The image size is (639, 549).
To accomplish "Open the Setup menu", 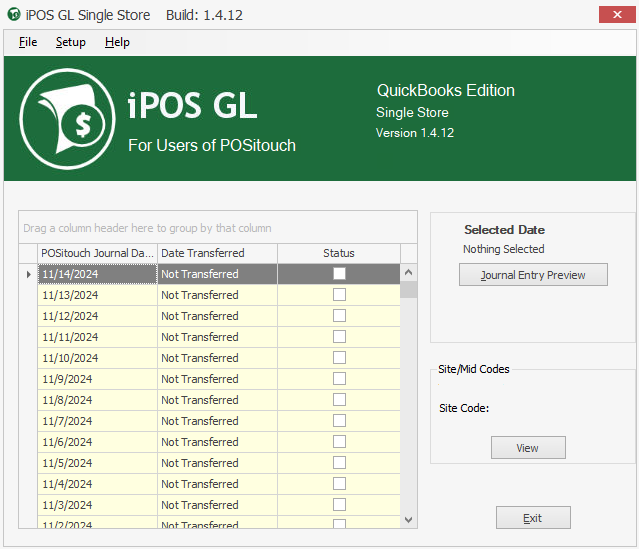I will point(71,42).
